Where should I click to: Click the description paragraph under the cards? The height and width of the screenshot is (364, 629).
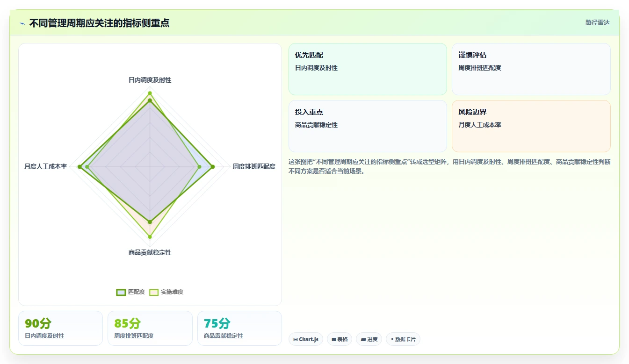(x=449, y=166)
